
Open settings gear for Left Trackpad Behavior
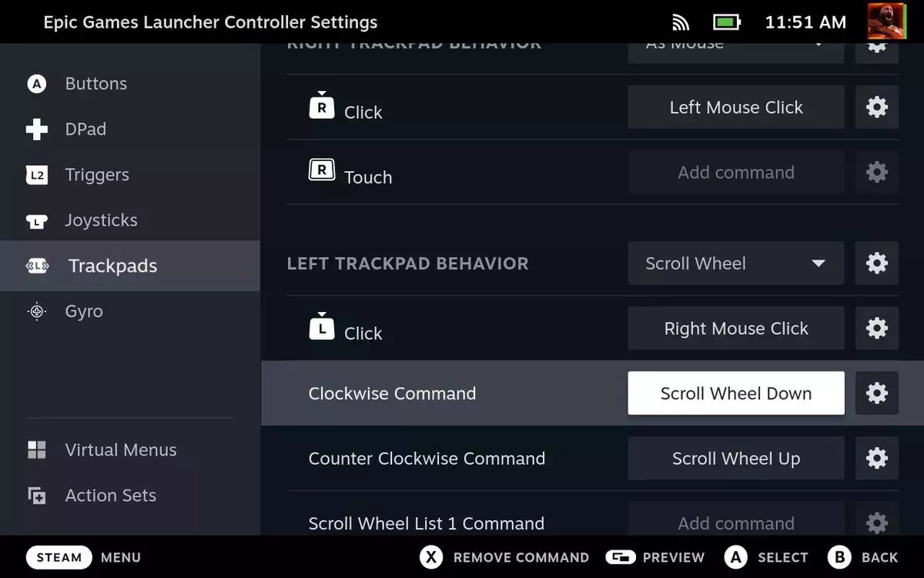(877, 264)
